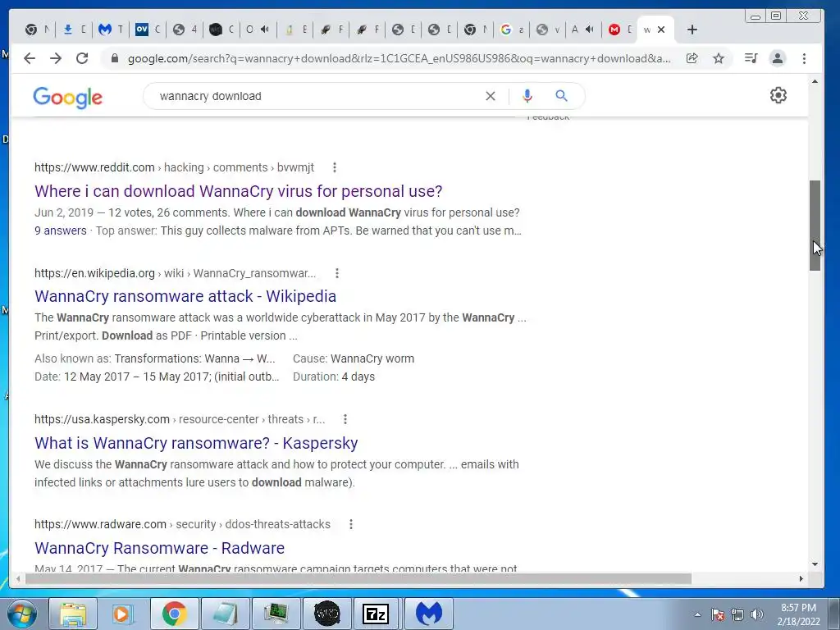
Task: Open 'WannaCry Ransomware - Radware' result
Action: click(x=160, y=548)
